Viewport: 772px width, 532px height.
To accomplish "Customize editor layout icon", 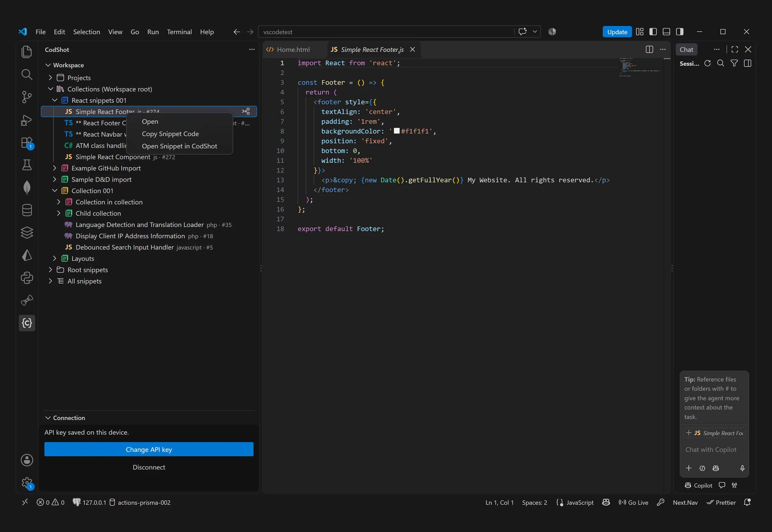I will [x=640, y=32].
